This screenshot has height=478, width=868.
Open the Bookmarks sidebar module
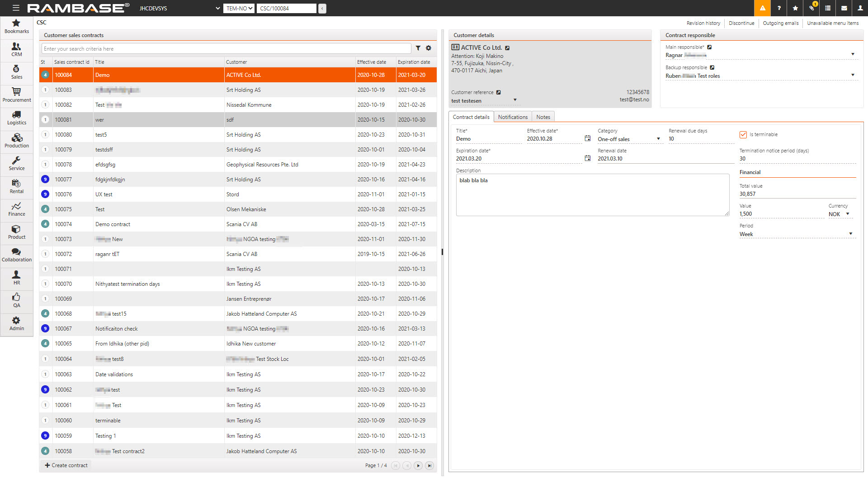(17, 26)
